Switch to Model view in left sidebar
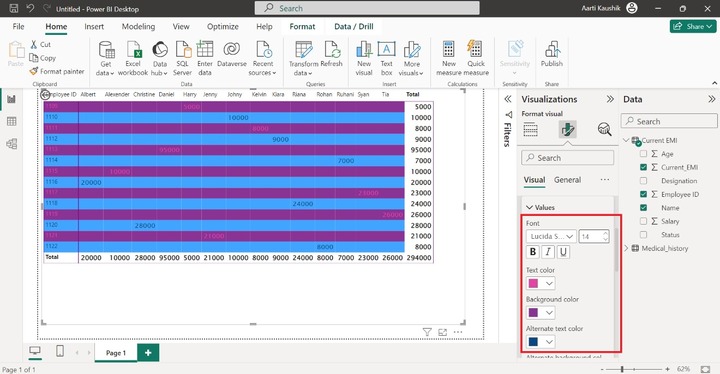The width and height of the screenshot is (720, 374). [x=11, y=144]
